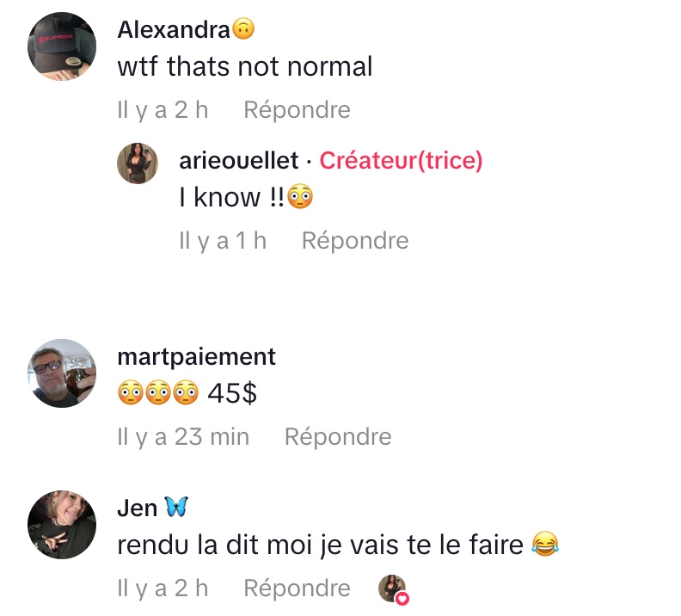Click the 'Il y a 23 min' timestamp
681x616 pixels.
(183, 436)
